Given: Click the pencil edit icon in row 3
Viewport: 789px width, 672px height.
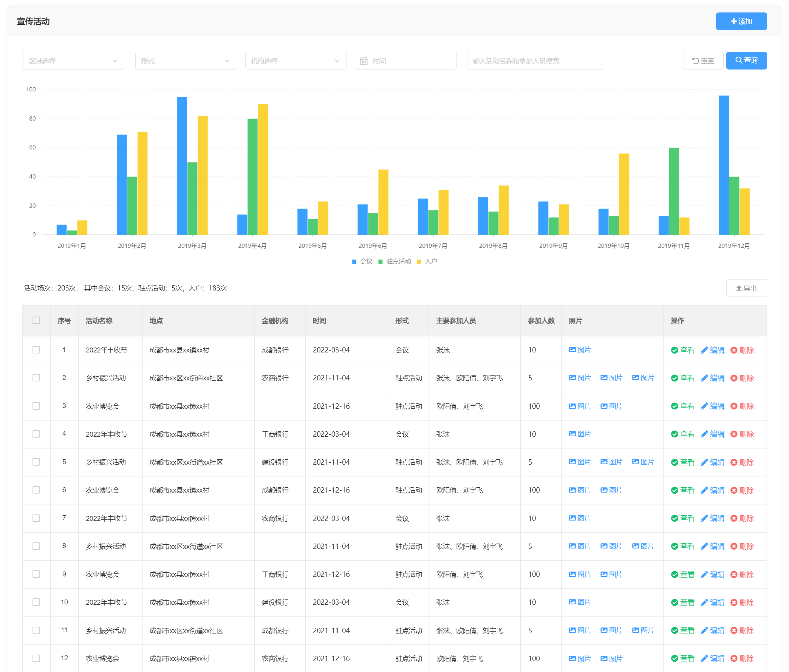Looking at the screenshot, I should coord(704,406).
